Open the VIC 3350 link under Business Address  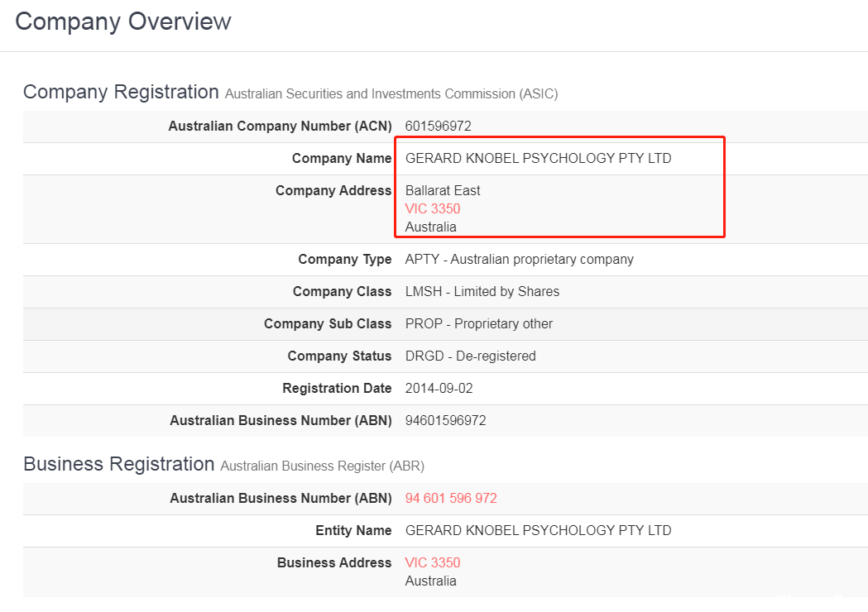[x=432, y=562]
